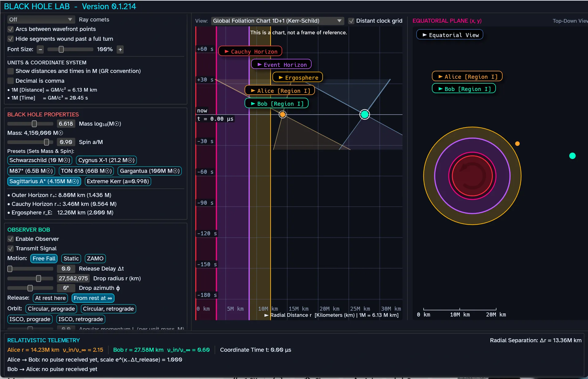Click the Ergosphere chart label
Screen dimensions: 588x379
pyautogui.click(x=298, y=78)
